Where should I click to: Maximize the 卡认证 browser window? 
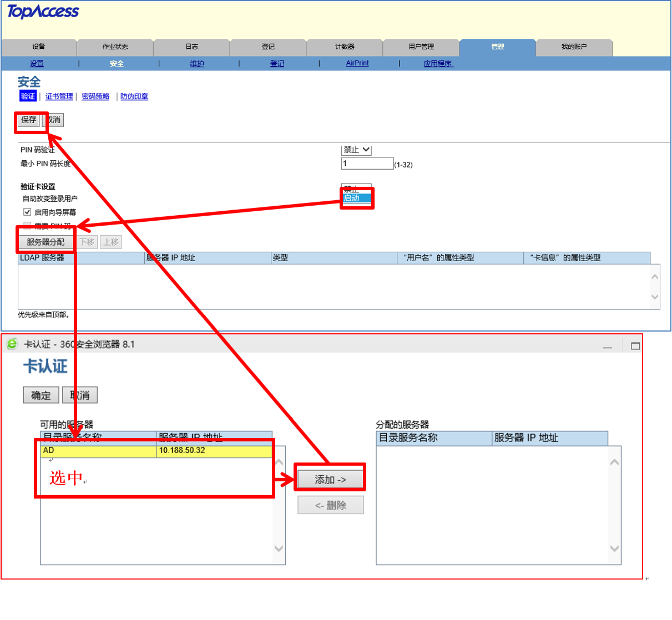coord(635,346)
